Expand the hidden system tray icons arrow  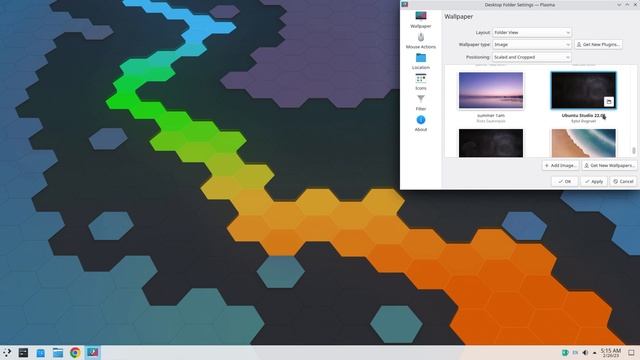[x=594, y=353]
